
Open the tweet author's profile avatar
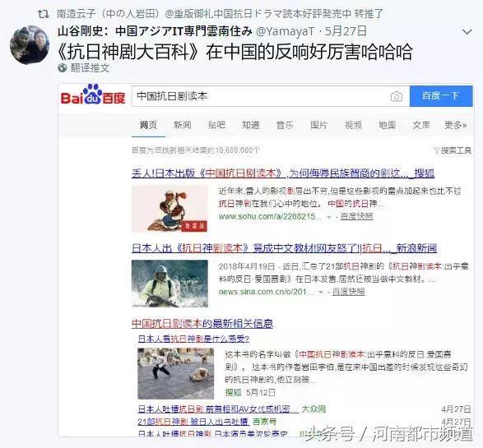pos(30,45)
